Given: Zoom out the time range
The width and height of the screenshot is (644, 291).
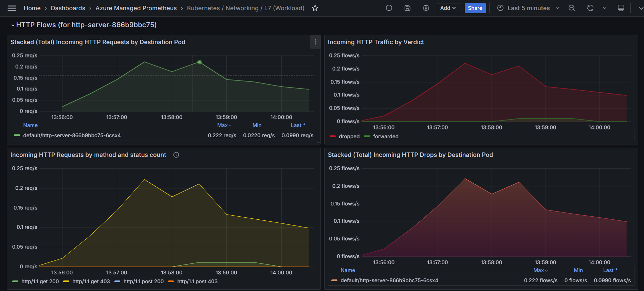Looking at the screenshot, I should click(x=572, y=8).
